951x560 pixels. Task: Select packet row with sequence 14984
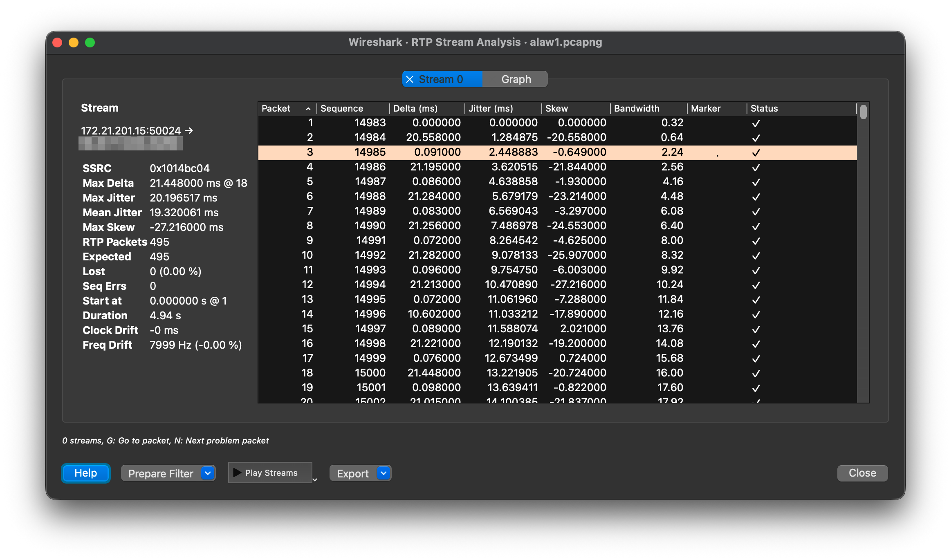pos(557,137)
